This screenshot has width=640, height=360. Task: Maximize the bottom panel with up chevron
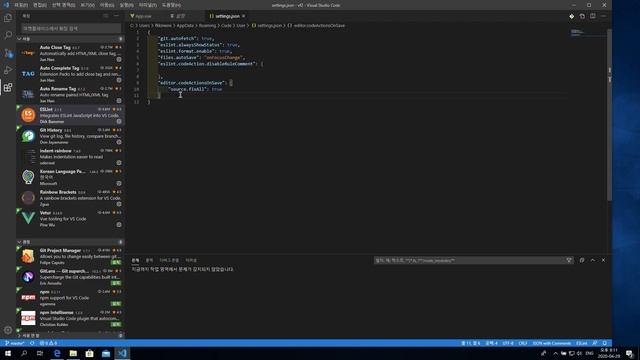pos(593,260)
